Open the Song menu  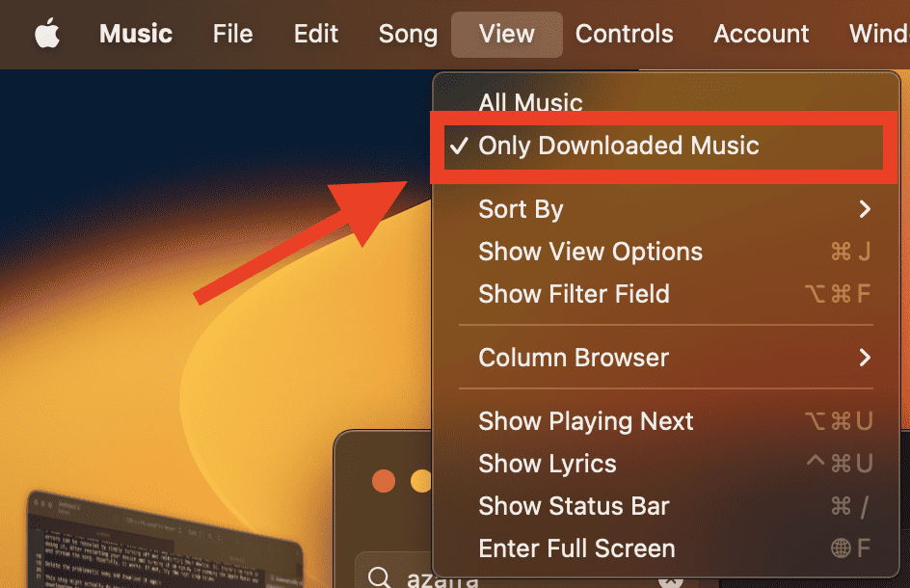[x=408, y=34]
